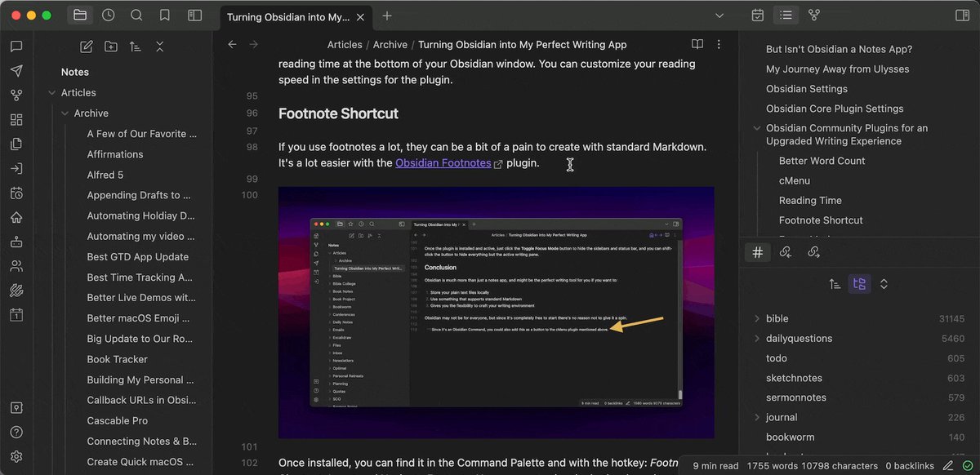Jump to Obsidian Settings in outline
980x475 pixels.
807,89
